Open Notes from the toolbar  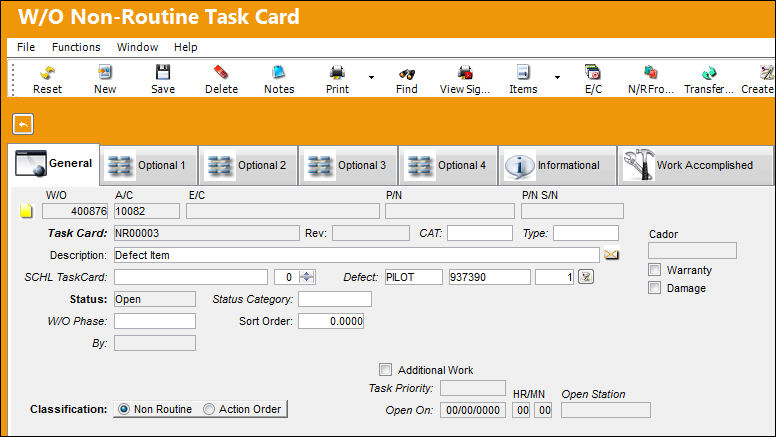coord(279,79)
